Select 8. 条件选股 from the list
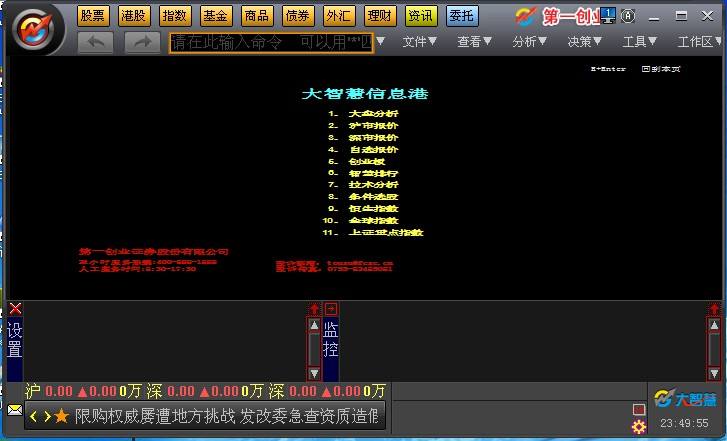This screenshot has height=441, width=727. pos(363,197)
